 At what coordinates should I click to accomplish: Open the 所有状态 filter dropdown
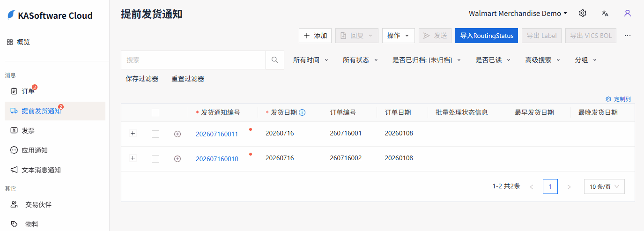click(360, 60)
